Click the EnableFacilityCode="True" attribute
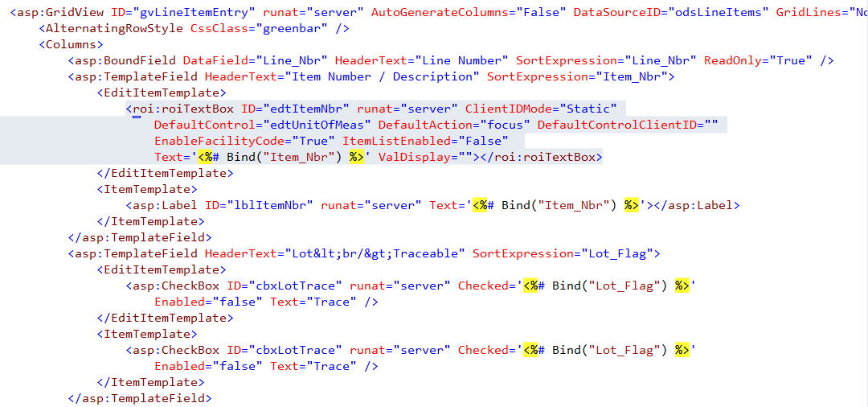 245,141
